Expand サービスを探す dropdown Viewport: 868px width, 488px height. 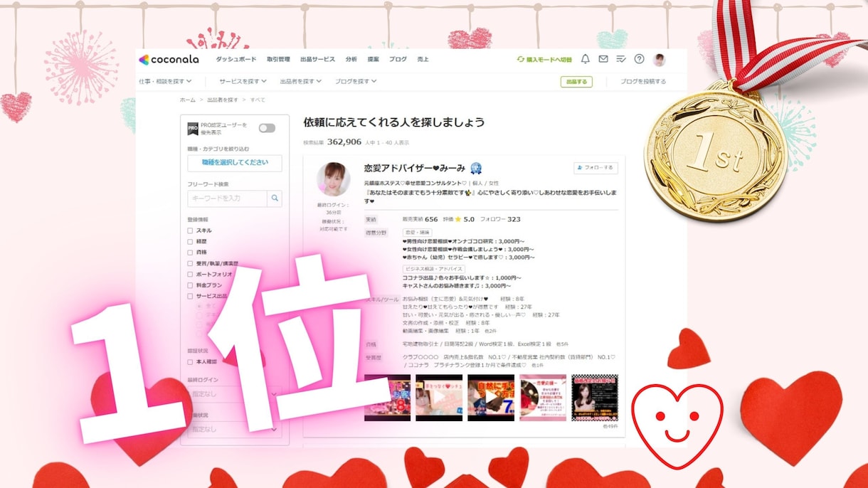click(x=243, y=81)
